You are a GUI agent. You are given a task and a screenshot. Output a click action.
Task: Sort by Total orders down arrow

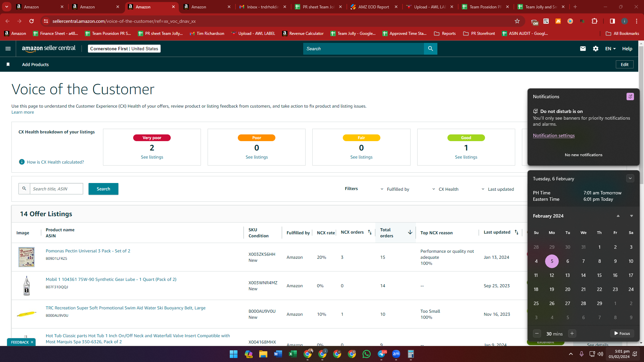click(410, 232)
